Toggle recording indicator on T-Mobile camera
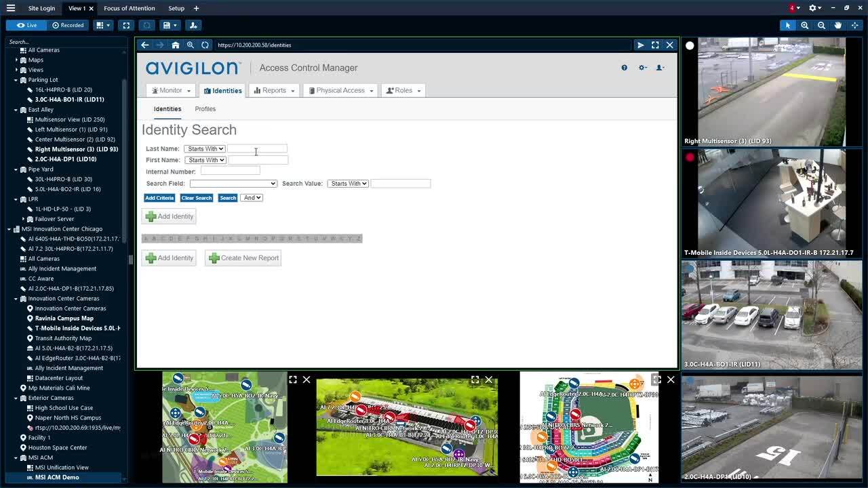Viewport: 868px width, 488px height. tap(690, 157)
